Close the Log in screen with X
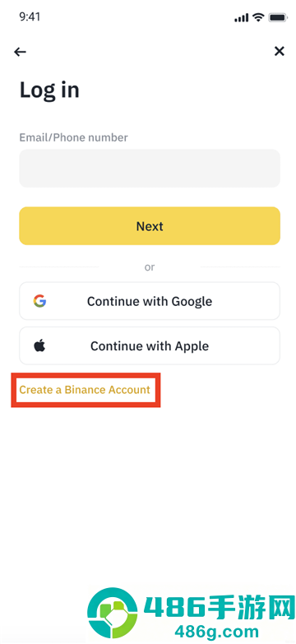The width and height of the screenshot is (296, 644). pos(280,51)
